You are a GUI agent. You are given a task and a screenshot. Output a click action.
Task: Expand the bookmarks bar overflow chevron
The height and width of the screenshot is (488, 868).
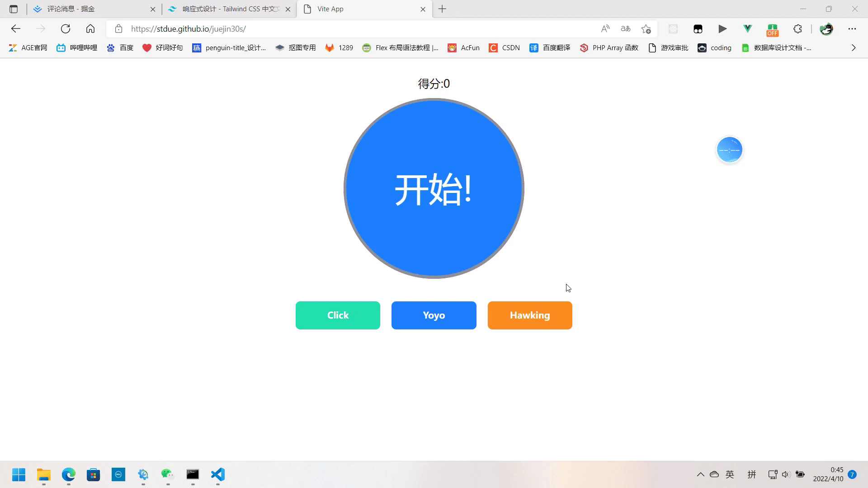[x=854, y=48]
